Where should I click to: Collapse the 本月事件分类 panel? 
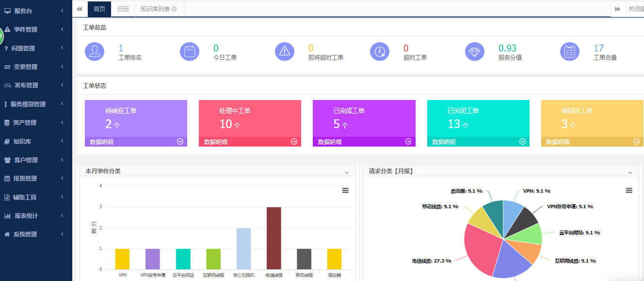tap(346, 172)
